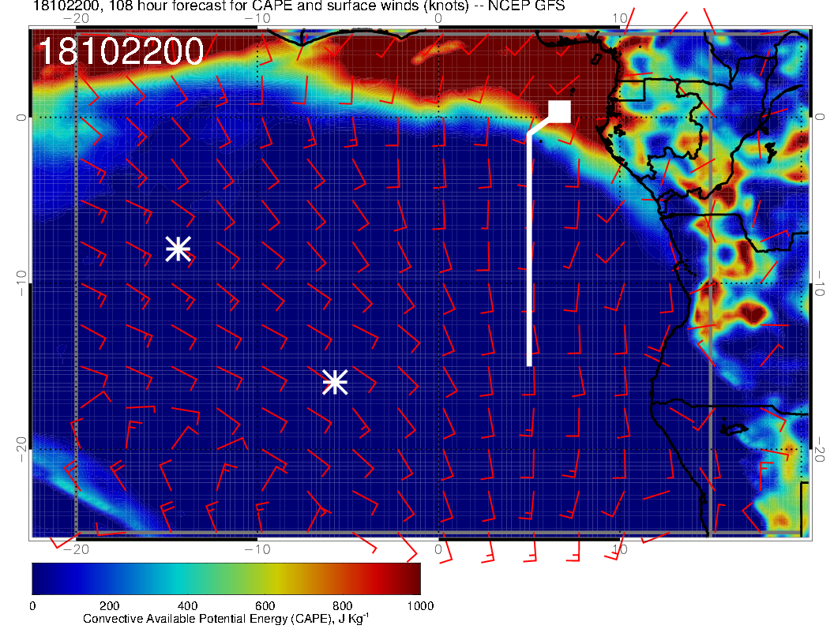Click the upper-left white asterisk marker
Screen dimensions: 834x644
pos(178,249)
